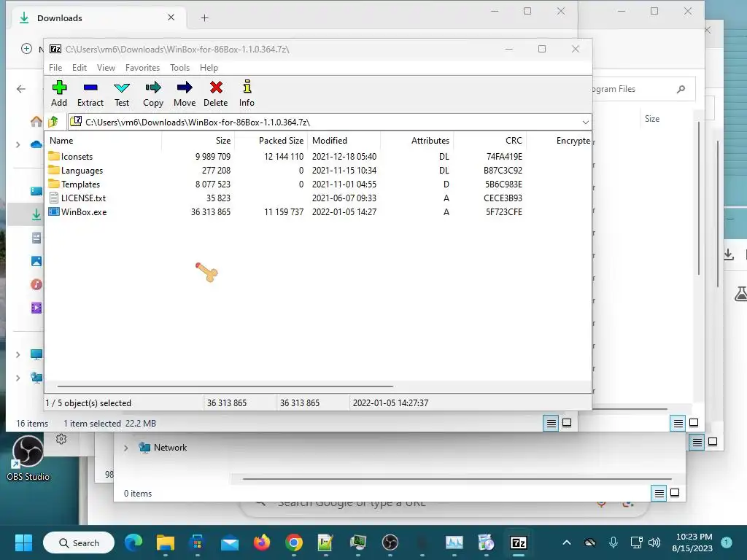Open the Help menu

[209, 68]
